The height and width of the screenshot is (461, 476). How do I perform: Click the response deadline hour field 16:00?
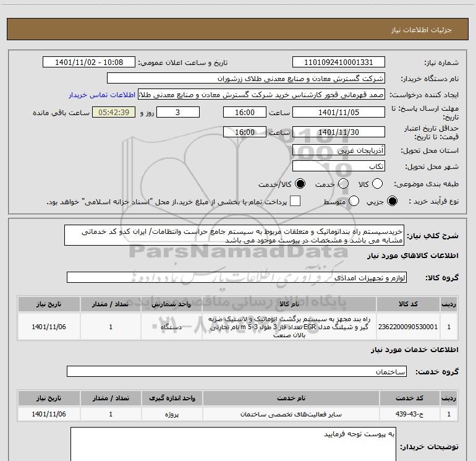(x=245, y=112)
